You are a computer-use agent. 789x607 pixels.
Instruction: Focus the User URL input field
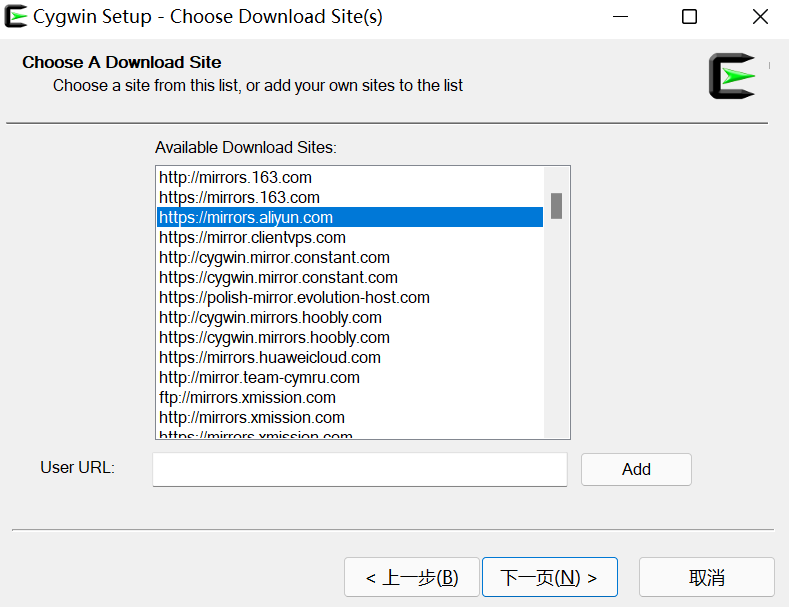360,469
